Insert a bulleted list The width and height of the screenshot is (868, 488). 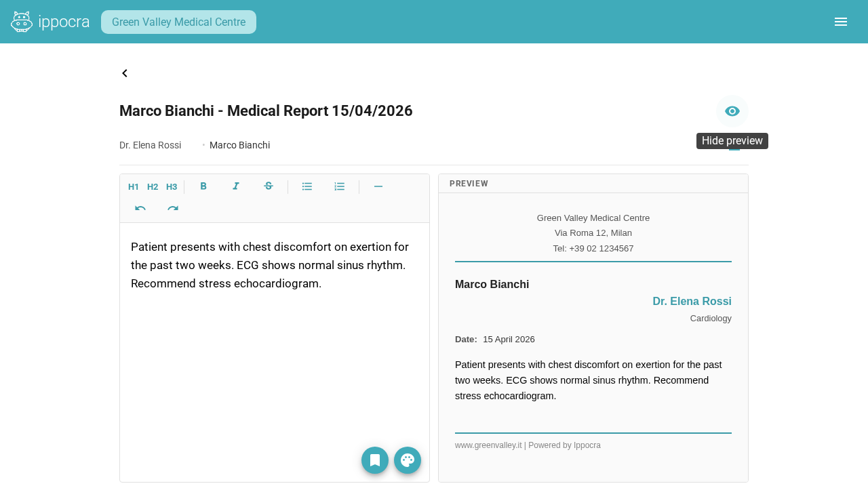point(307,186)
